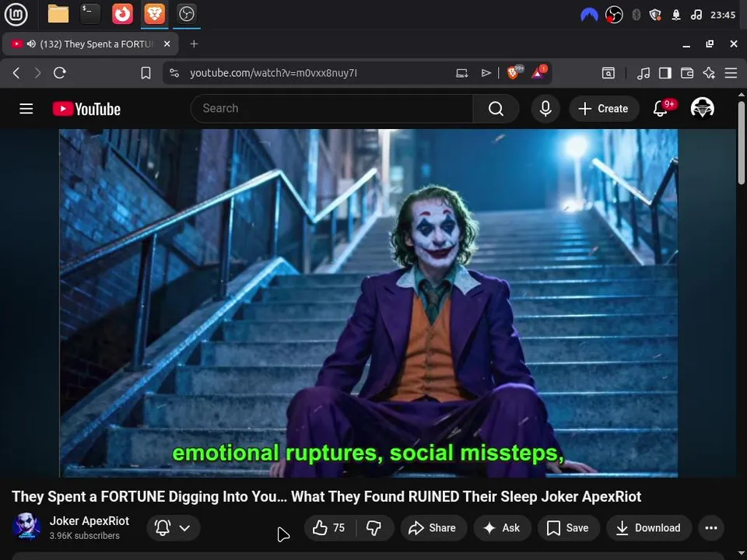This screenshot has height=560, width=747.
Task: Like the video with 75 likes
Action: (x=330, y=527)
